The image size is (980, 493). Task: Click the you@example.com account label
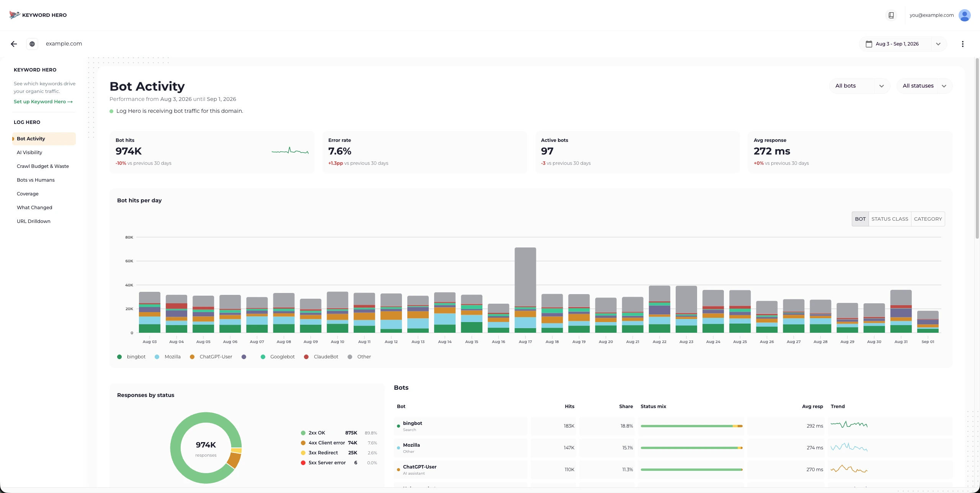point(931,15)
